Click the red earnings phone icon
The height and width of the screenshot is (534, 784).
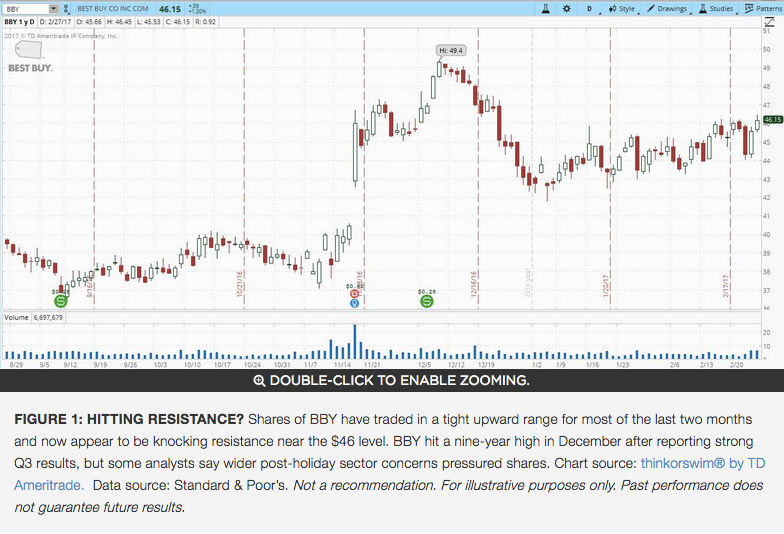pyautogui.click(x=354, y=294)
